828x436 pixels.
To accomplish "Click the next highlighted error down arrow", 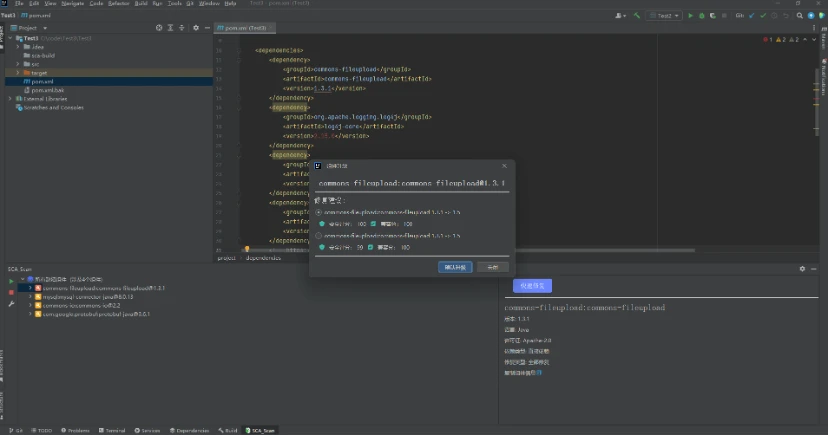I will [814, 40].
